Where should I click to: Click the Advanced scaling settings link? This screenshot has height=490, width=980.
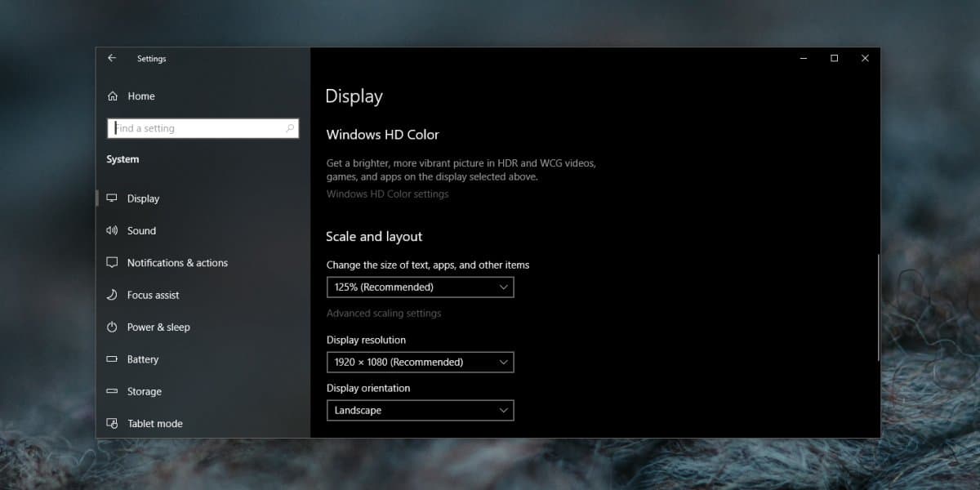click(x=384, y=314)
